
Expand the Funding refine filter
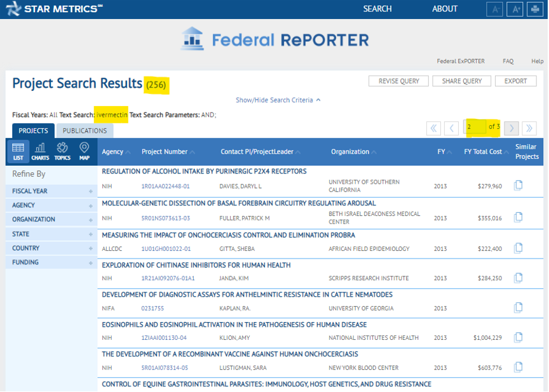pyautogui.click(x=51, y=262)
